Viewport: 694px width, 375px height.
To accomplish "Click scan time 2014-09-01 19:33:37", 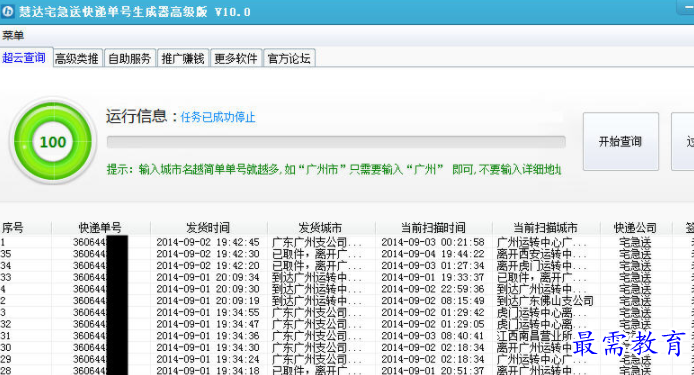I will coord(433,277).
